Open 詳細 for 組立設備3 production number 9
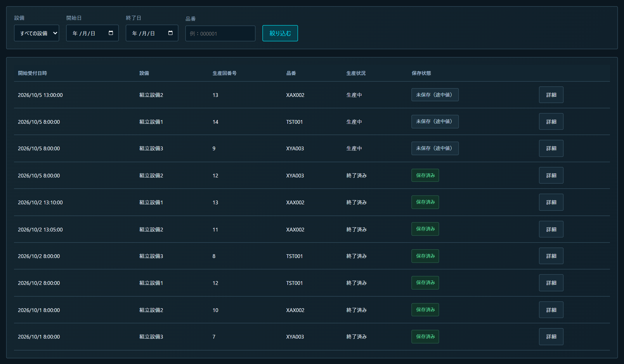 (551, 148)
